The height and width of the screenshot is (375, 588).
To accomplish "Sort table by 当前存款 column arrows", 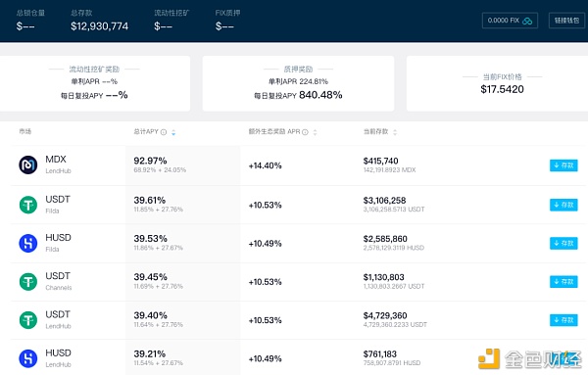I will tap(395, 132).
